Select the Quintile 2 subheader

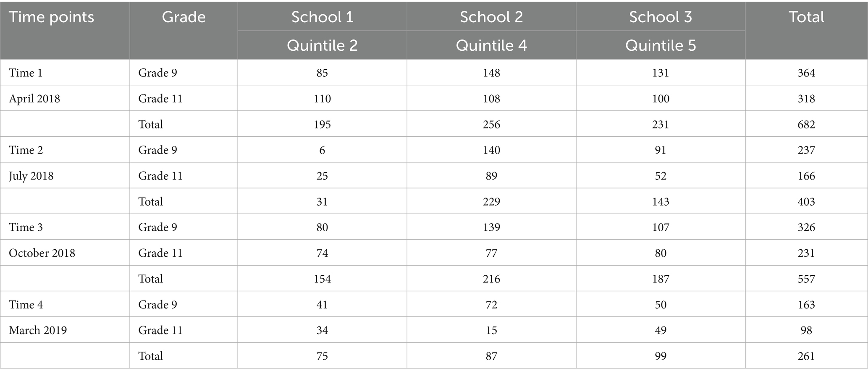322,45
